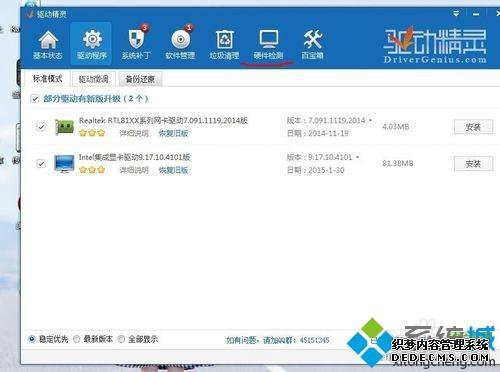
Task: Switch to the 备份还原 tab
Action: pyautogui.click(x=140, y=79)
